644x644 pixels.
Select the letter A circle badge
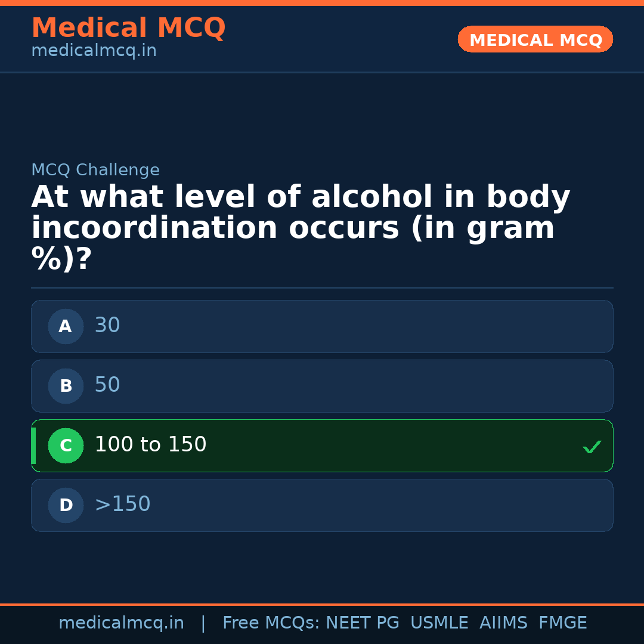pos(66,326)
